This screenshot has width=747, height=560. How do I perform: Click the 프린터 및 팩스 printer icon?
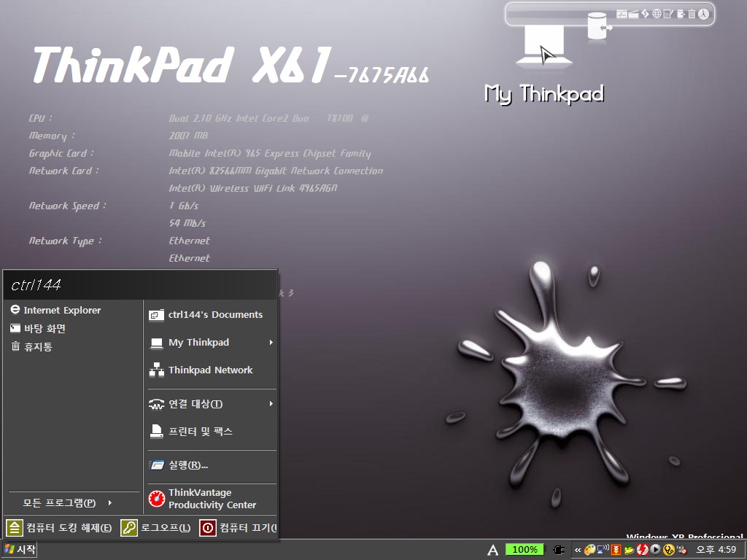point(156,432)
